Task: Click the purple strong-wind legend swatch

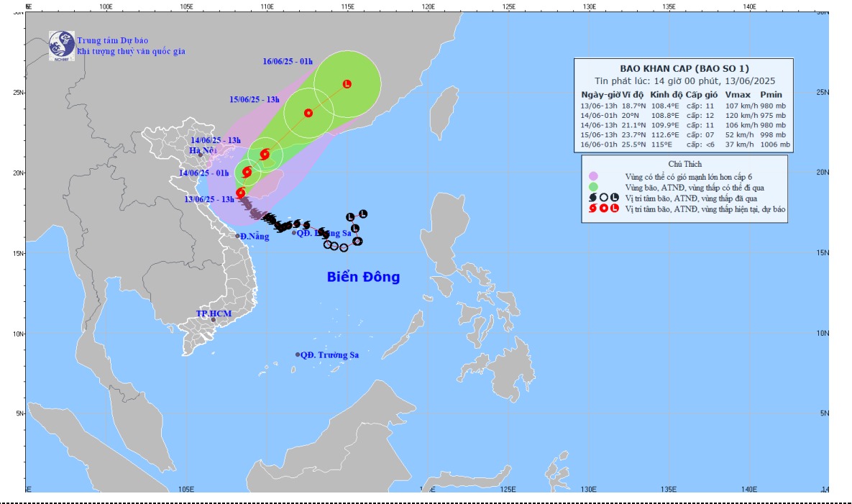Action: [x=593, y=176]
